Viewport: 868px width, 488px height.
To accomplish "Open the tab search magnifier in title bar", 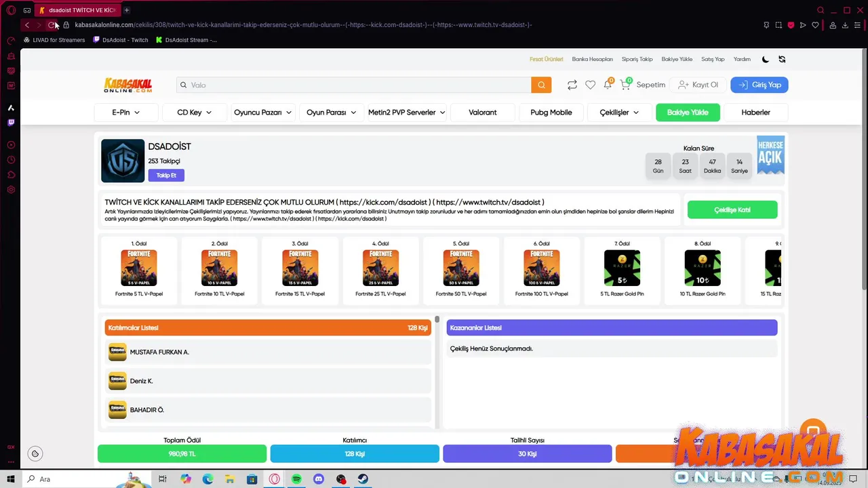I will [x=821, y=10].
